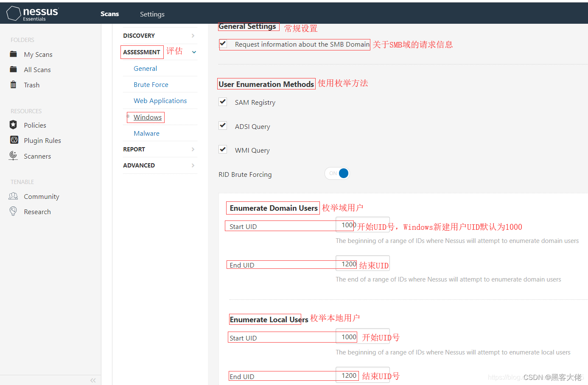Click the Policies shield icon
This screenshot has width=588, height=385.
point(14,125)
